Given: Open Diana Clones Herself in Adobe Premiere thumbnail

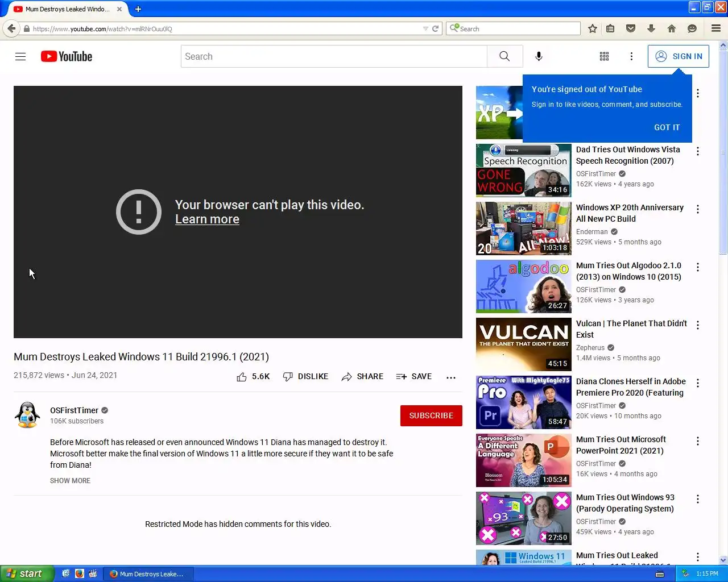Looking at the screenshot, I should [x=524, y=402].
